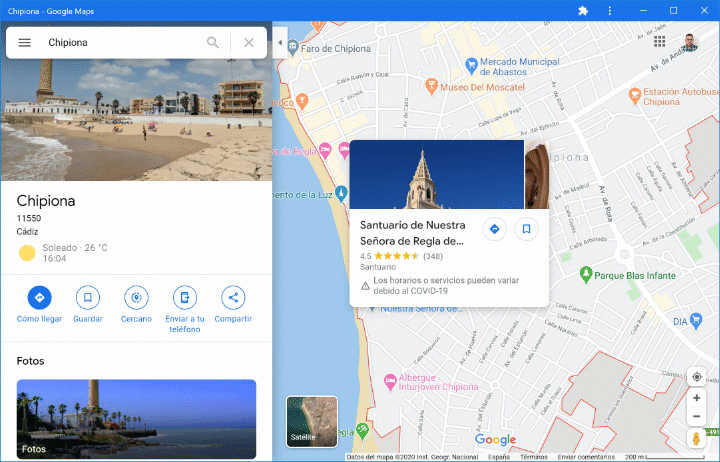Open the account profile picture
The height and width of the screenshot is (462, 720).
click(689, 42)
